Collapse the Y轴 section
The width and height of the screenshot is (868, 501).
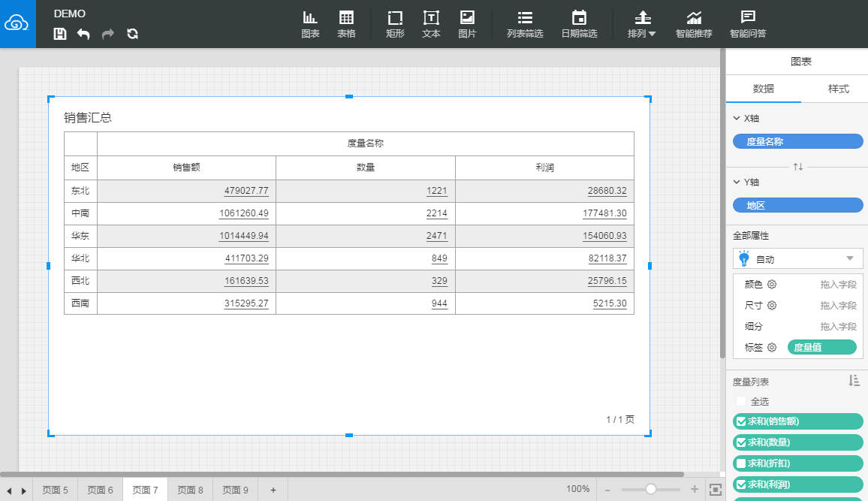coord(737,182)
